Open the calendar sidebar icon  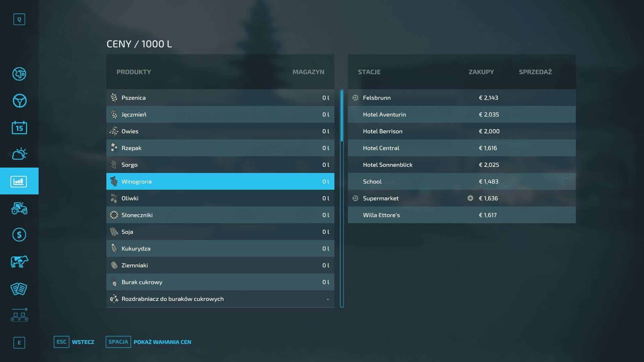click(x=19, y=128)
